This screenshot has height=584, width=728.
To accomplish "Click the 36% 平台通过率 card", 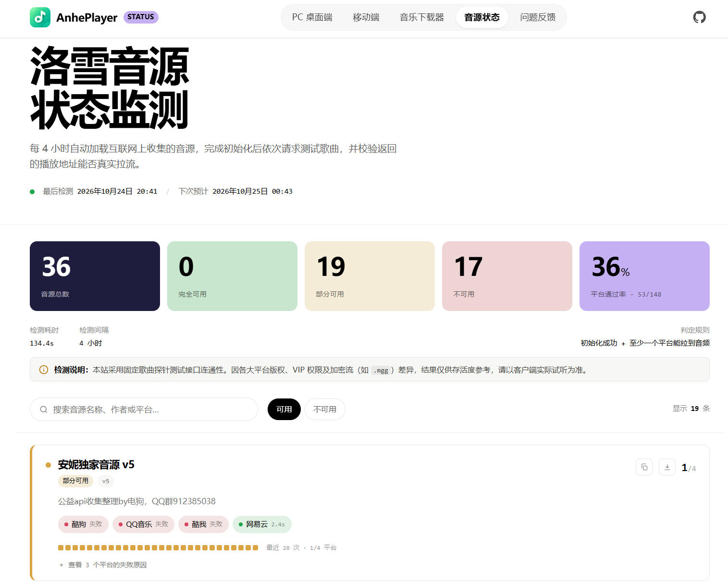I will tap(644, 276).
